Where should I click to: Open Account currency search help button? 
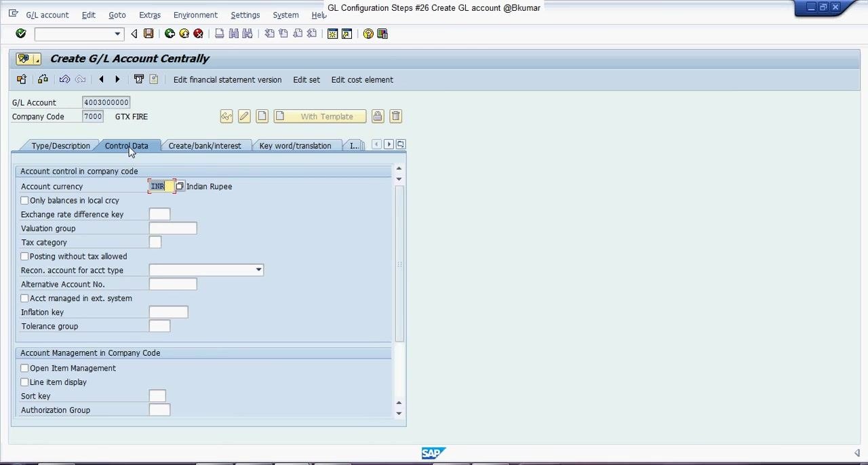(180, 186)
